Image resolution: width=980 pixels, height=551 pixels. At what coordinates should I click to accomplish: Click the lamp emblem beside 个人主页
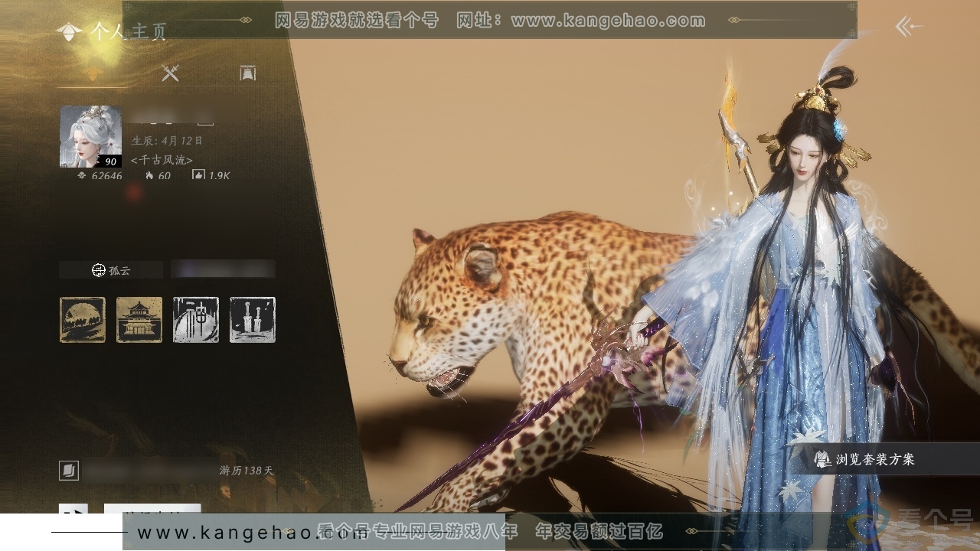coord(69,31)
